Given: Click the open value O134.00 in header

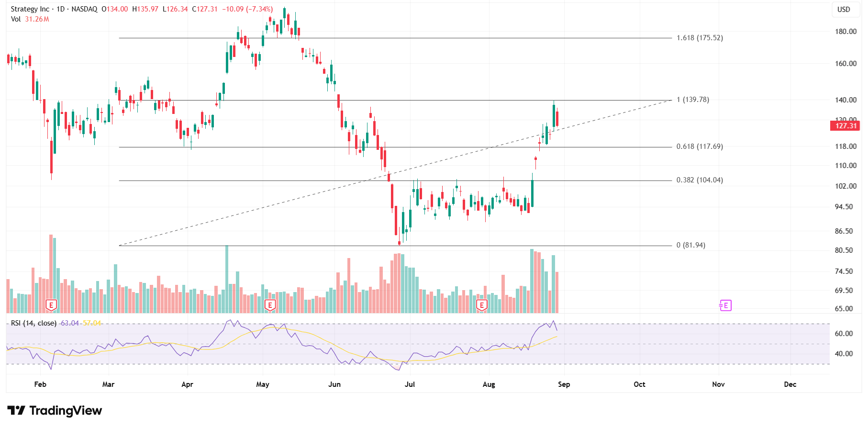Looking at the screenshot, I should (x=115, y=9).
